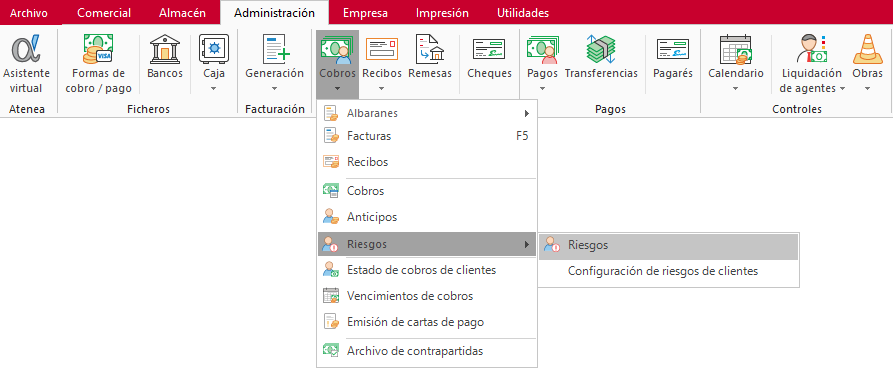This screenshot has height=368, width=893.
Task: Expand the Generación dropdown arrow
Action: point(274,88)
